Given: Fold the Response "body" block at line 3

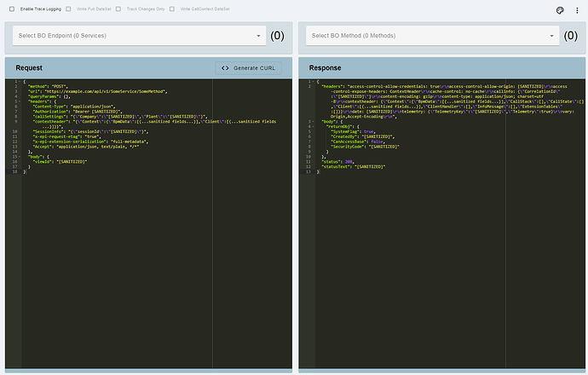Looking at the screenshot, I should click(314, 122).
